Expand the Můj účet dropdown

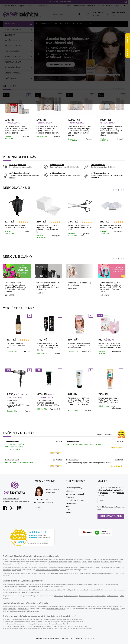coord(98,13)
